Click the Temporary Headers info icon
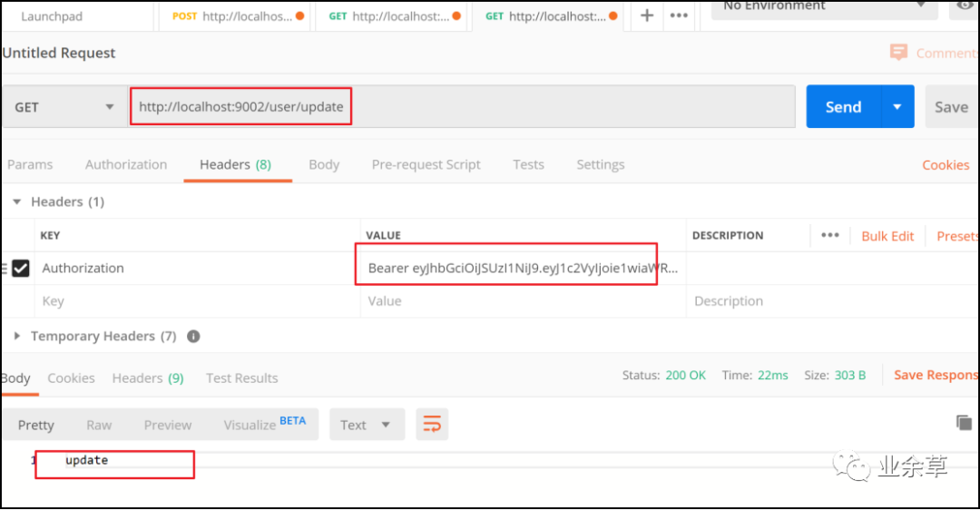Viewport: 980px width, 510px height. tap(194, 337)
